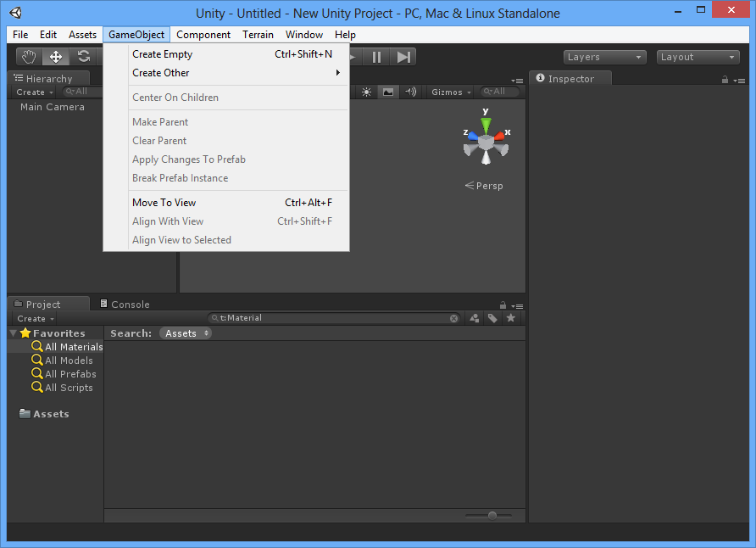Open the Scene view panel options menu
The height and width of the screenshot is (548, 756).
tap(517, 81)
